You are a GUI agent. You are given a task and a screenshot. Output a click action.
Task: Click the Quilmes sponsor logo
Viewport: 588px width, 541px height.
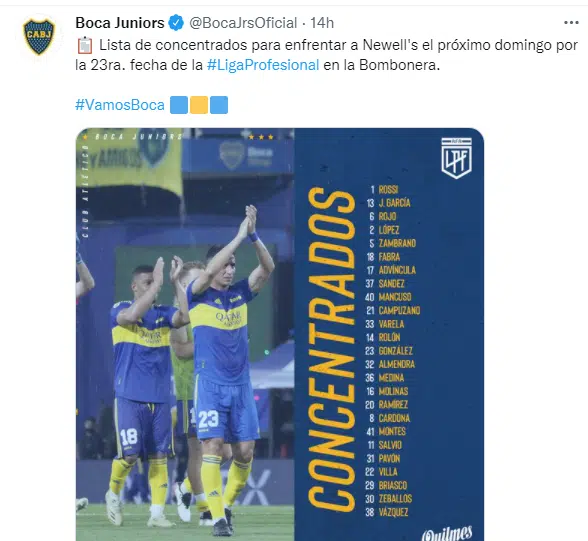447,534
